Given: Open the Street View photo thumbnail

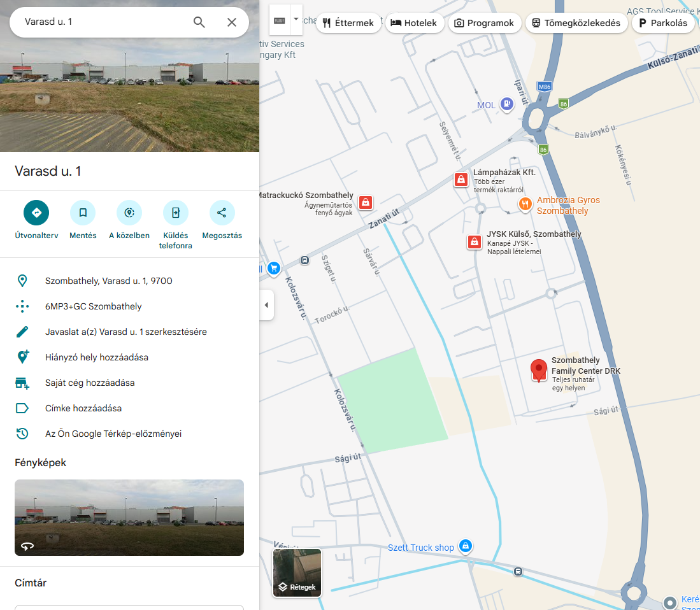Looking at the screenshot, I should pos(129,517).
